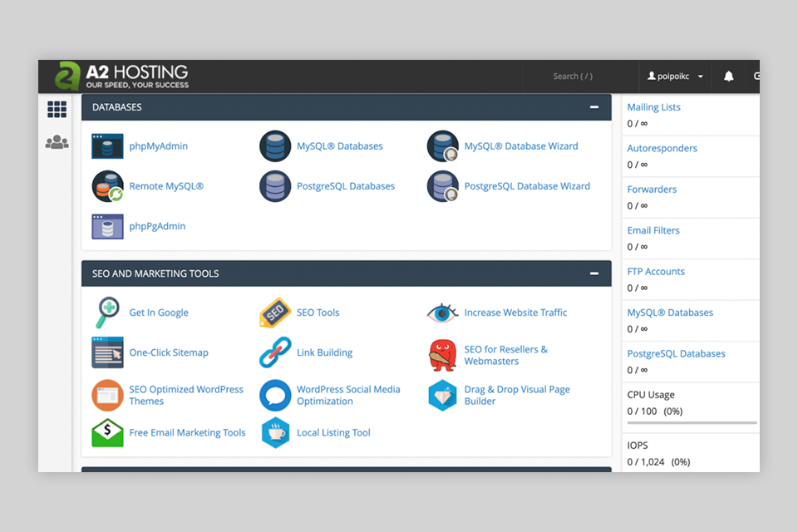Open MySQL® Databases in the statistics sidebar
Image resolution: width=798 pixels, height=532 pixels.
[670, 313]
